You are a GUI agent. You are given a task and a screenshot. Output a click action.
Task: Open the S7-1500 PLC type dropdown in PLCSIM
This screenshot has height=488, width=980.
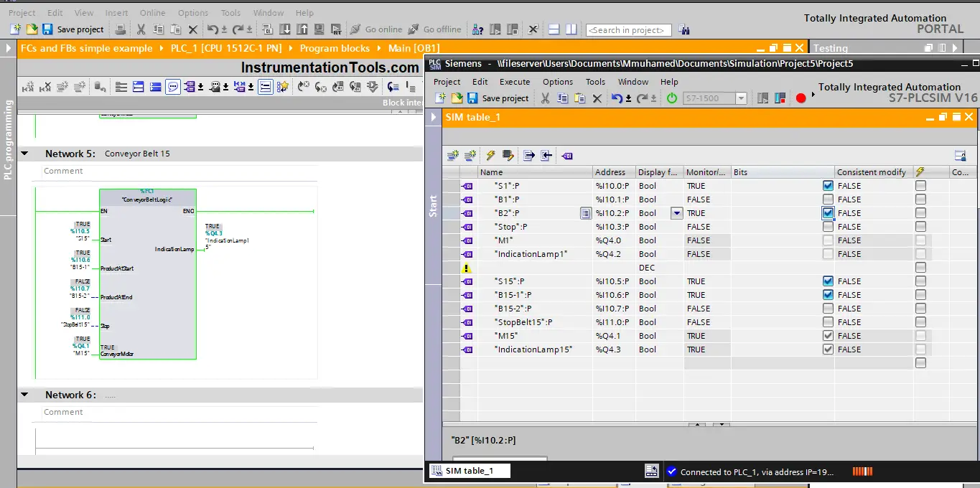pyautogui.click(x=741, y=98)
